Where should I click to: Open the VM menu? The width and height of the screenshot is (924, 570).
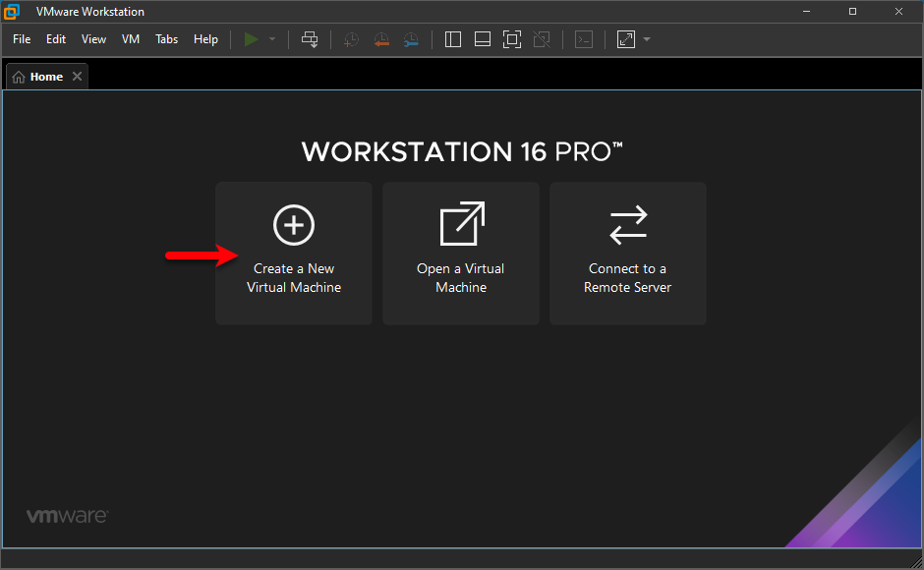[x=131, y=39]
